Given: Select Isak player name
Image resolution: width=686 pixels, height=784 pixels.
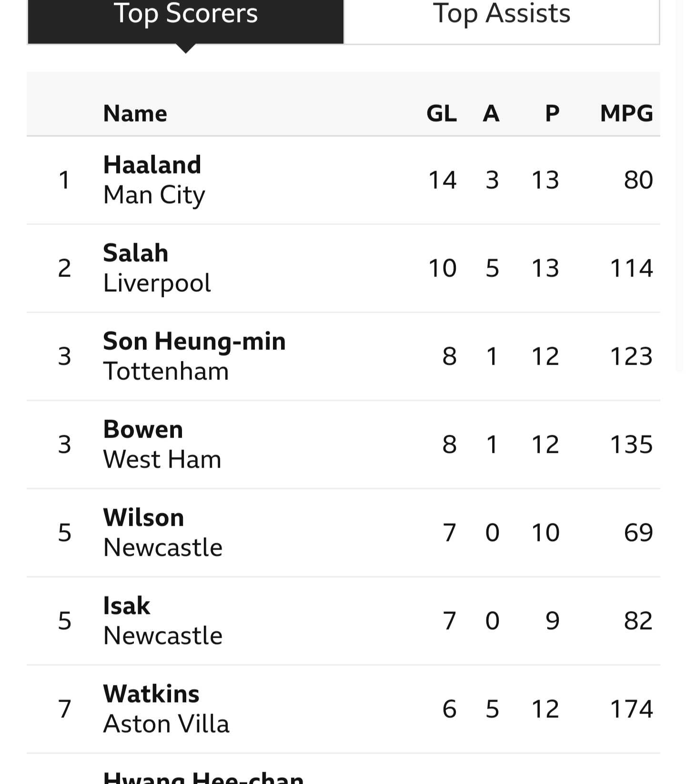Looking at the screenshot, I should point(127,606).
